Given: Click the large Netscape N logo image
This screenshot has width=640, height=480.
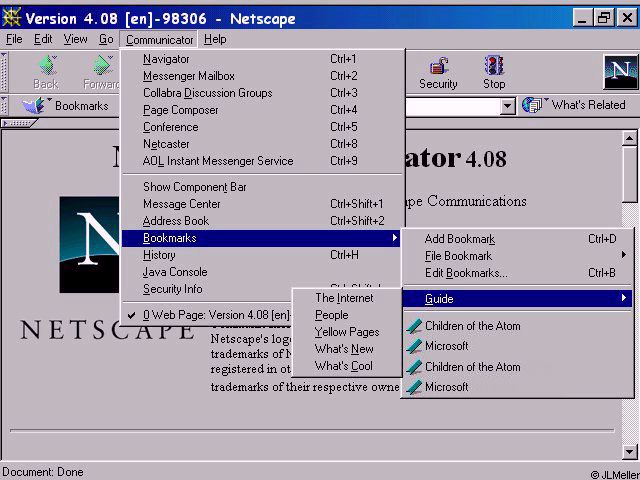Looking at the screenshot, I should 89,244.
